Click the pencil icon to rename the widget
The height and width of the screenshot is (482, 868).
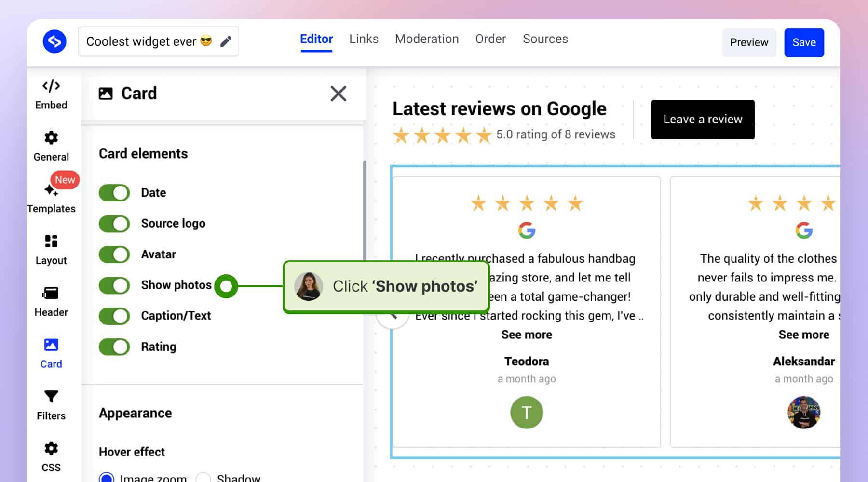click(226, 41)
